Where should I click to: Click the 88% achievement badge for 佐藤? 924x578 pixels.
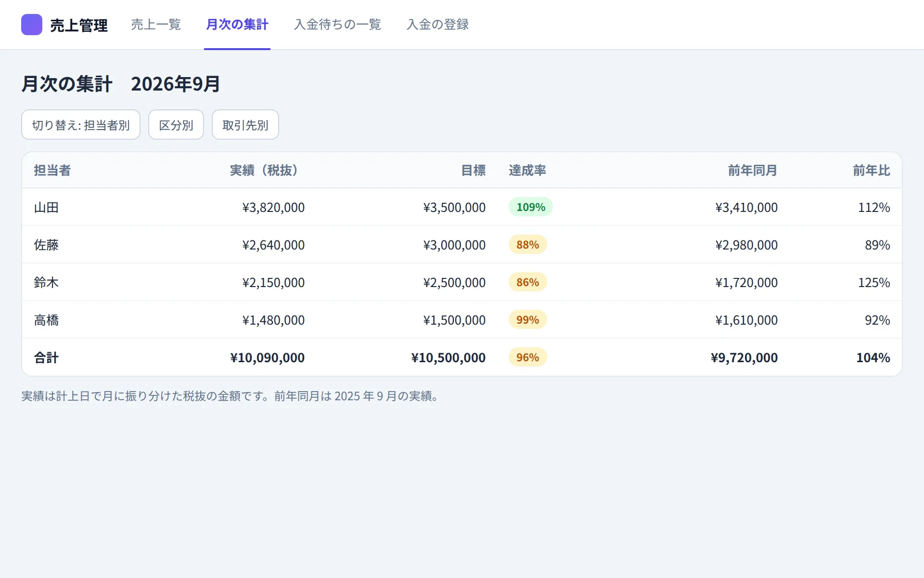coord(528,245)
